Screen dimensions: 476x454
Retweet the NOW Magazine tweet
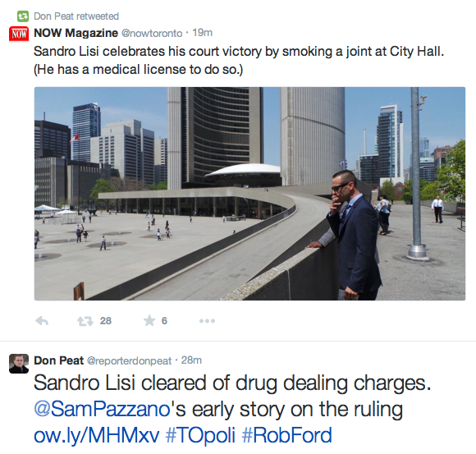tap(85, 321)
